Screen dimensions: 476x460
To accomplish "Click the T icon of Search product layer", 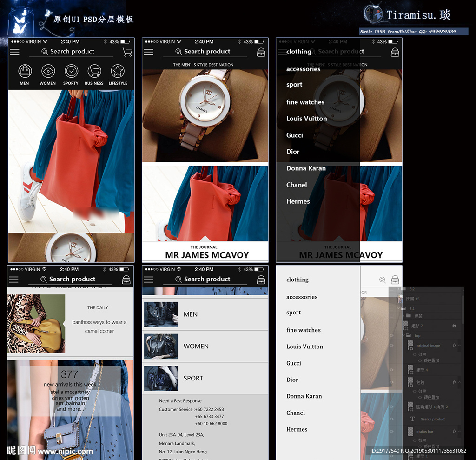I will pos(412,419).
